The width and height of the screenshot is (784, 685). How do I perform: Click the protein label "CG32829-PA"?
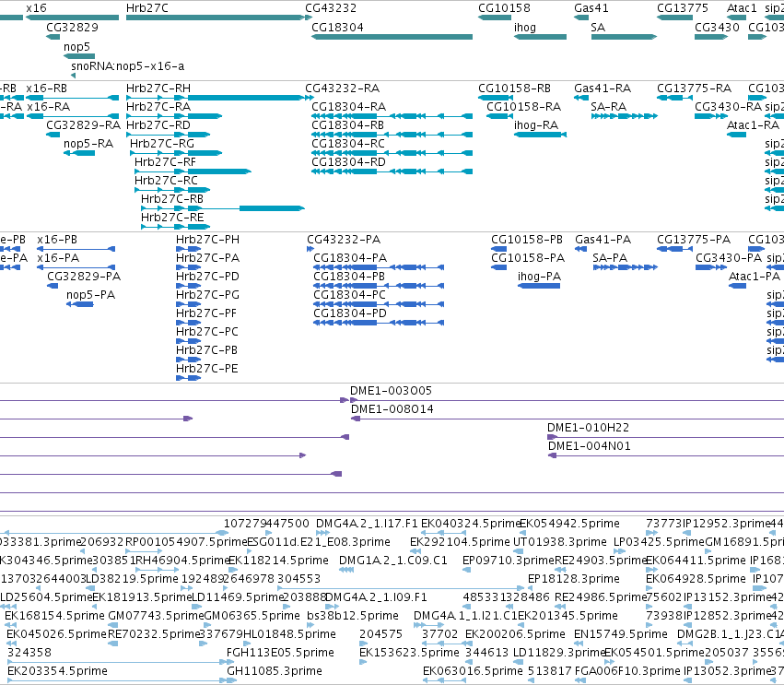coord(84,277)
